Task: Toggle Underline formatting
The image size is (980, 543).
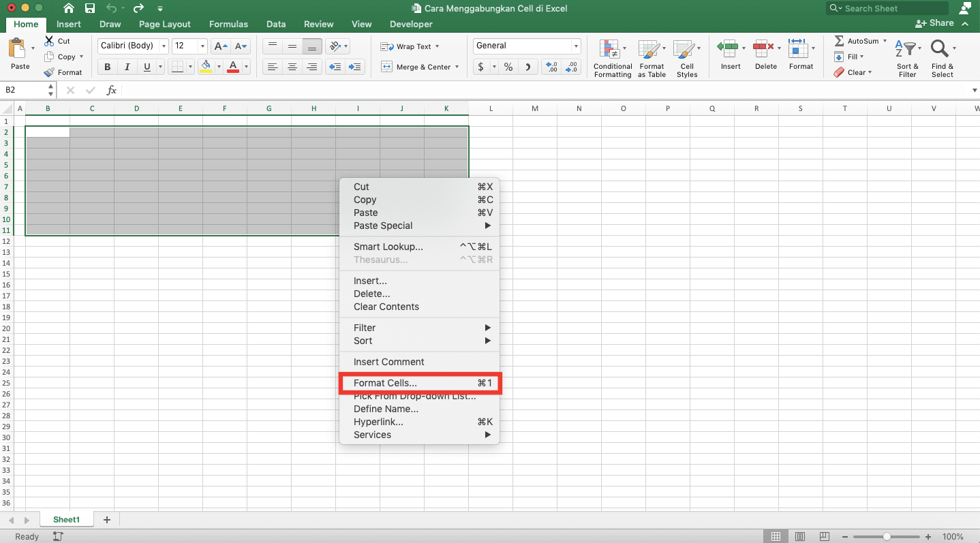Action: tap(147, 67)
